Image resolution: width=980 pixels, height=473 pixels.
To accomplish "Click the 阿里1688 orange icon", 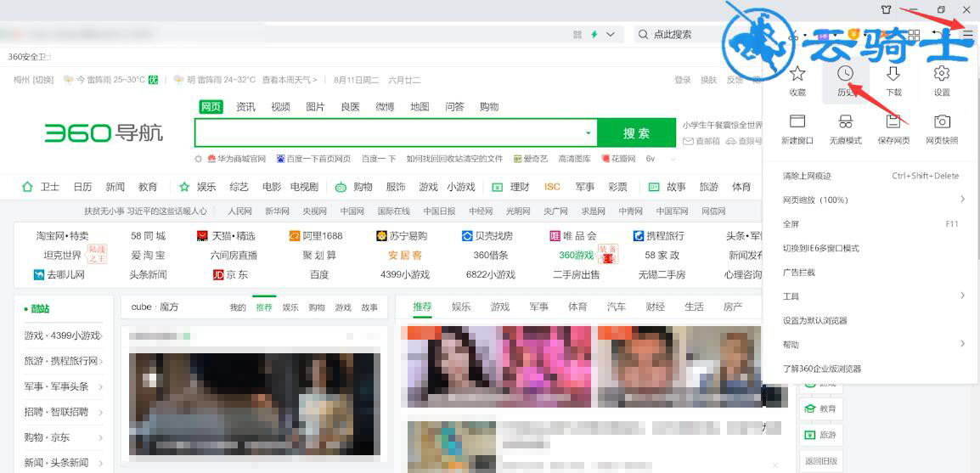I will point(295,235).
